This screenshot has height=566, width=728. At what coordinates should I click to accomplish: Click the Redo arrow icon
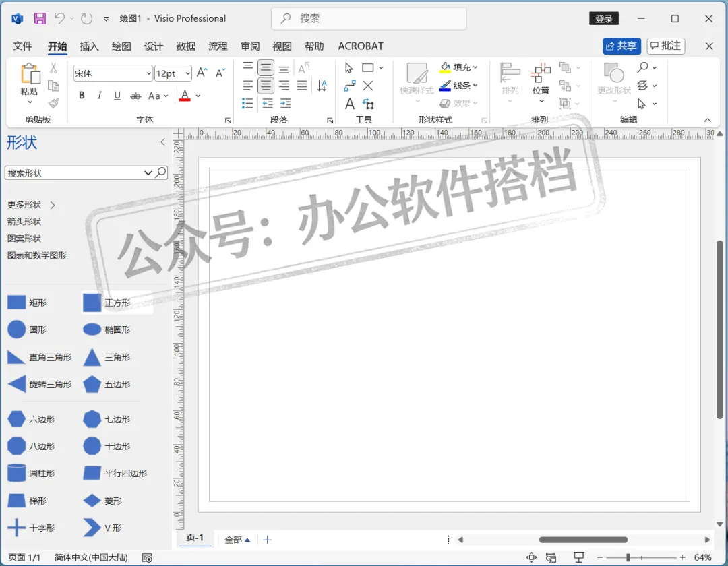(86, 18)
